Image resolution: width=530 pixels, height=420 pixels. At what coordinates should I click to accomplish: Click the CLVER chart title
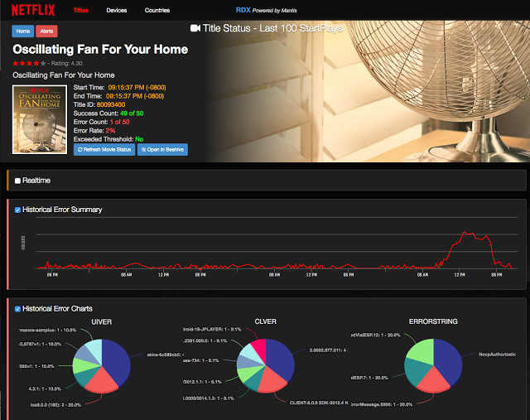pyautogui.click(x=265, y=321)
